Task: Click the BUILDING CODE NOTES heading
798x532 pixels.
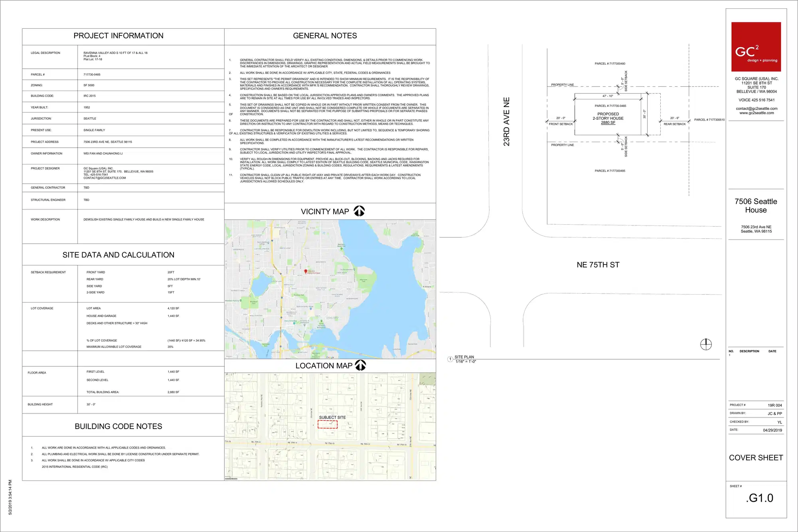Action: pos(119,426)
